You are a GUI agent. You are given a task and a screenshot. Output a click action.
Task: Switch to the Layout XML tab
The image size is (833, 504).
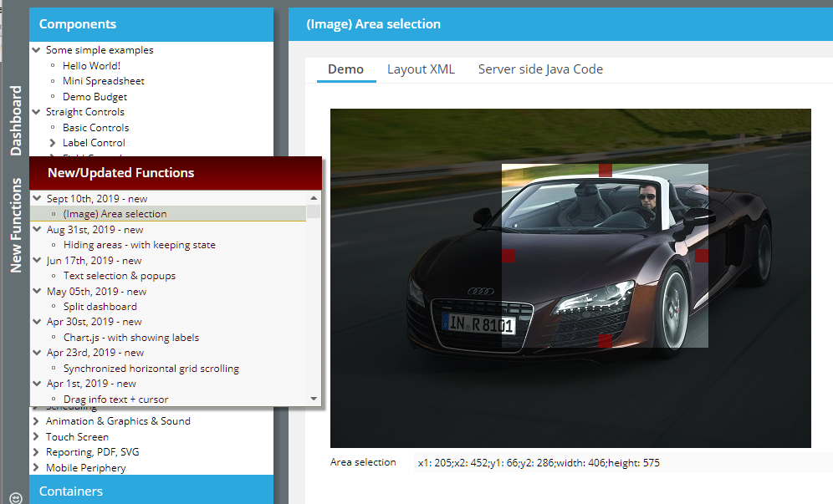[x=421, y=69]
